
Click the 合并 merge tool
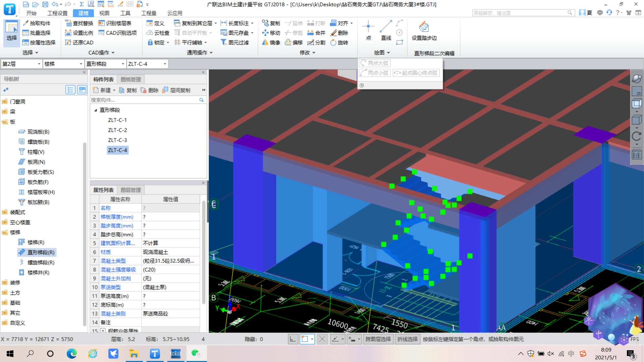point(317,33)
